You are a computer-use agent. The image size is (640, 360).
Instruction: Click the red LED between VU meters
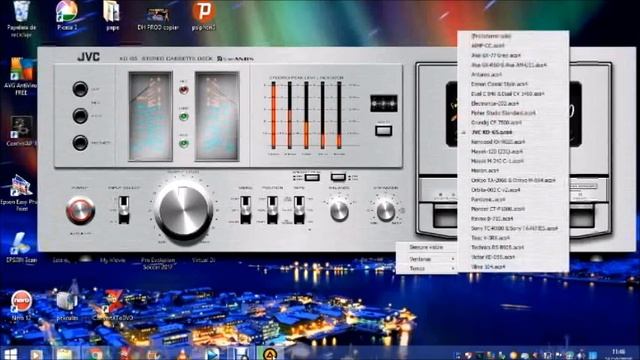click(184, 90)
